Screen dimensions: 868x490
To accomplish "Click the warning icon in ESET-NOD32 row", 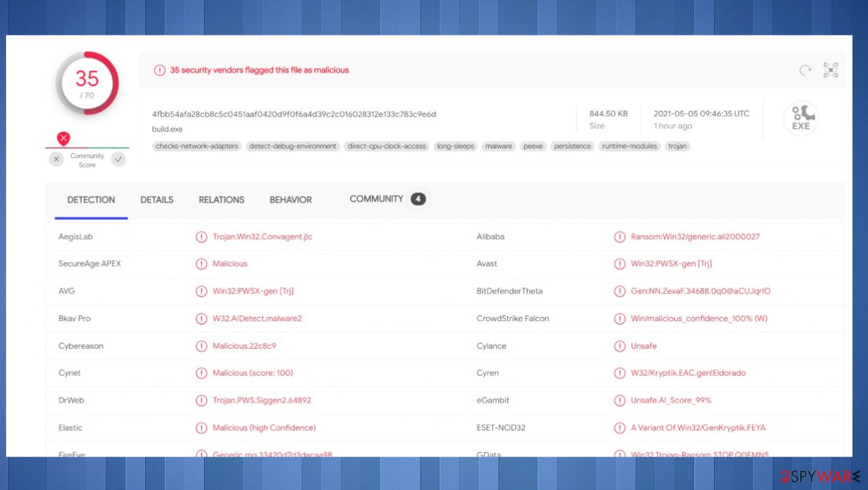I will [x=620, y=428].
